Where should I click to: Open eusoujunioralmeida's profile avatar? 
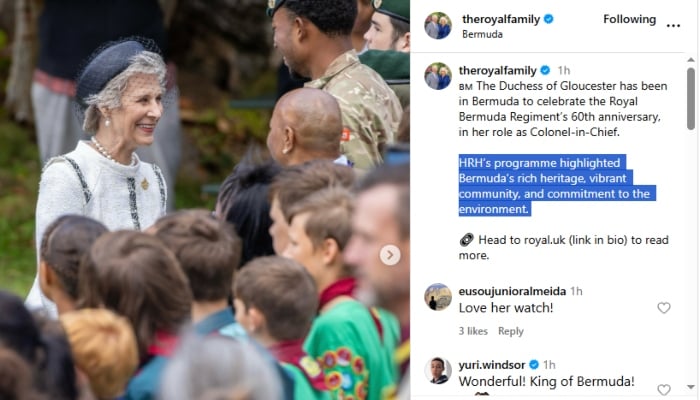tap(438, 297)
